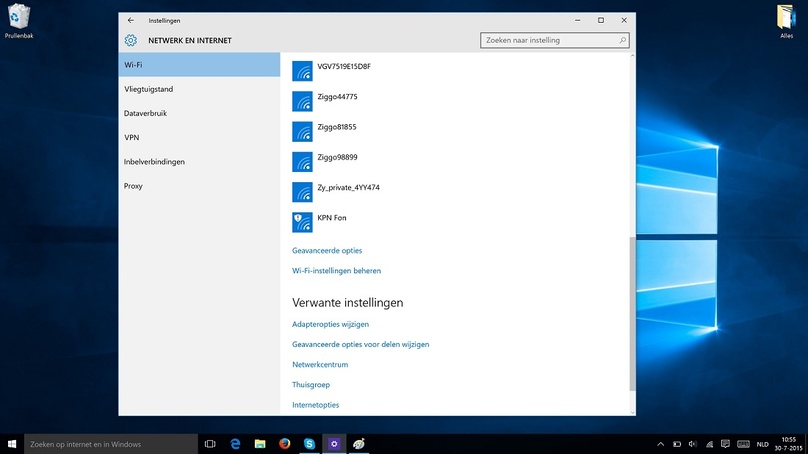Click the Task View taskbar icon
The width and height of the screenshot is (808, 454).
click(x=210, y=444)
